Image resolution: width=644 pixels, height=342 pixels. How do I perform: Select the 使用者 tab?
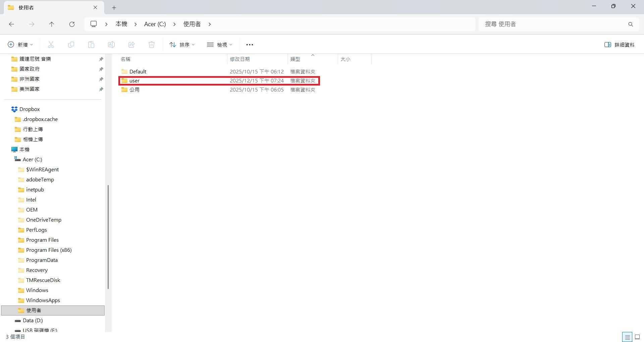(54, 7)
